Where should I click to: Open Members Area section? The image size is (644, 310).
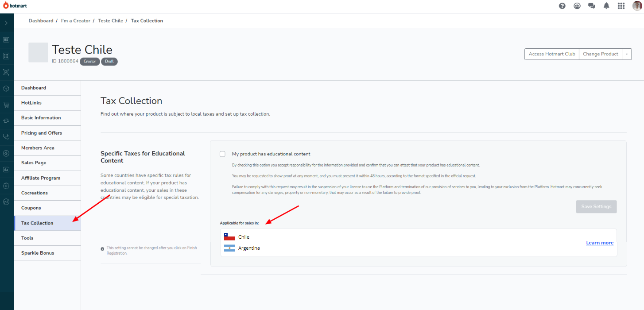(x=47, y=148)
